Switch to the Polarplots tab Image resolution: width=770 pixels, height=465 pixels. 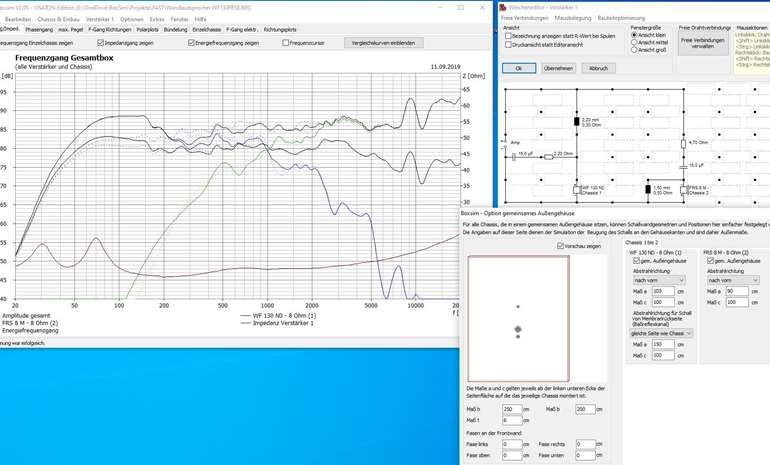[x=146, y=30]
